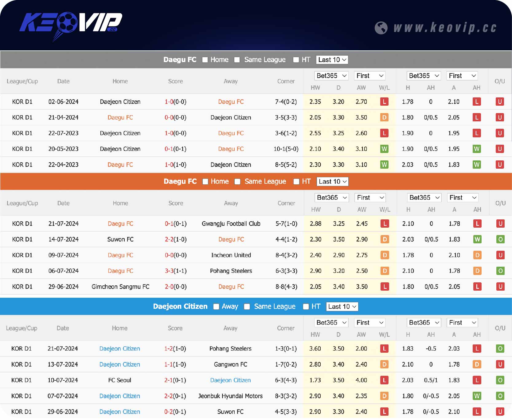Click the globe icon beside www.keovip.cc
This screenshot has width=512, height=420.
tap(381, 28)
